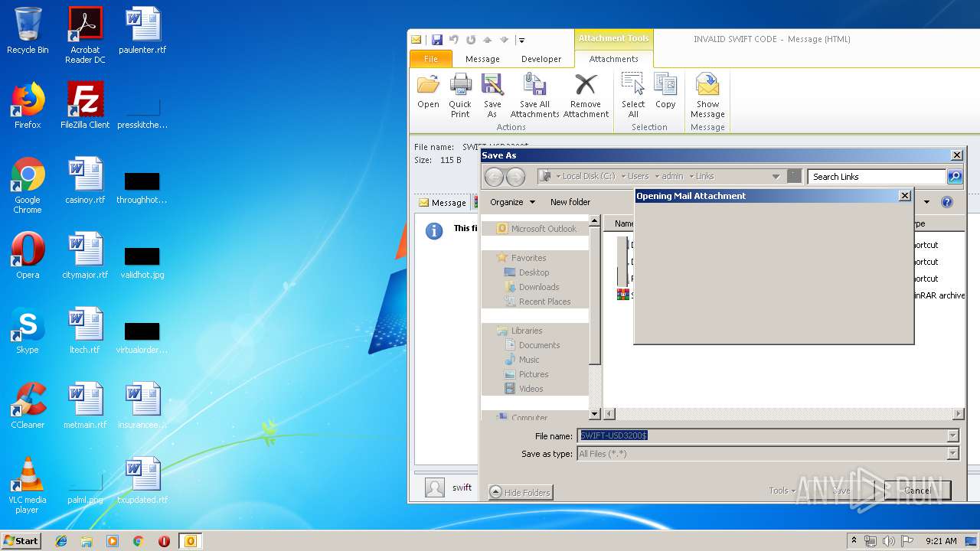Open Firefox desktop shortcut
Image resolution: width=980 pixels, height=551 pixels.
point(28,106)
